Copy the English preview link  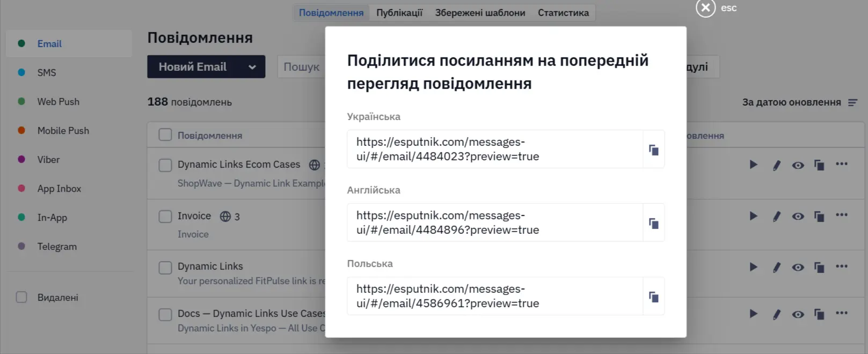[653, 223]
